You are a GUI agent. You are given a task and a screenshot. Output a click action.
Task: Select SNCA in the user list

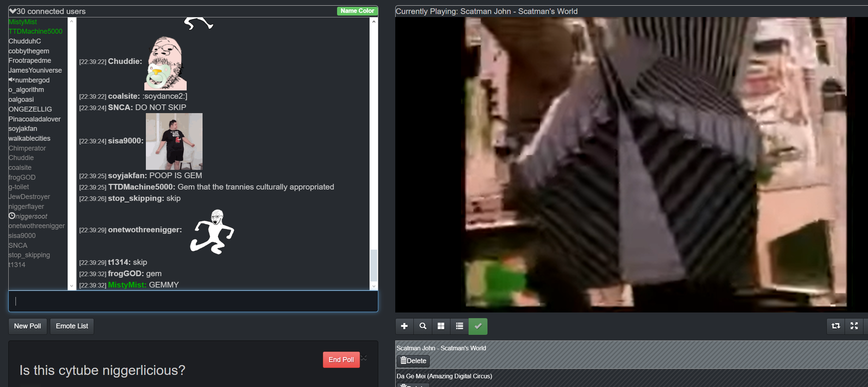18,246
